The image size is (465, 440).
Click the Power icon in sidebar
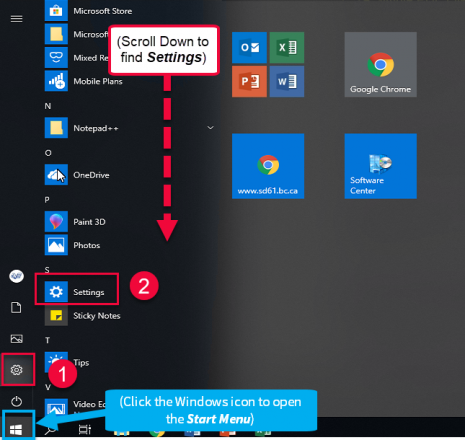coord(16,401)
